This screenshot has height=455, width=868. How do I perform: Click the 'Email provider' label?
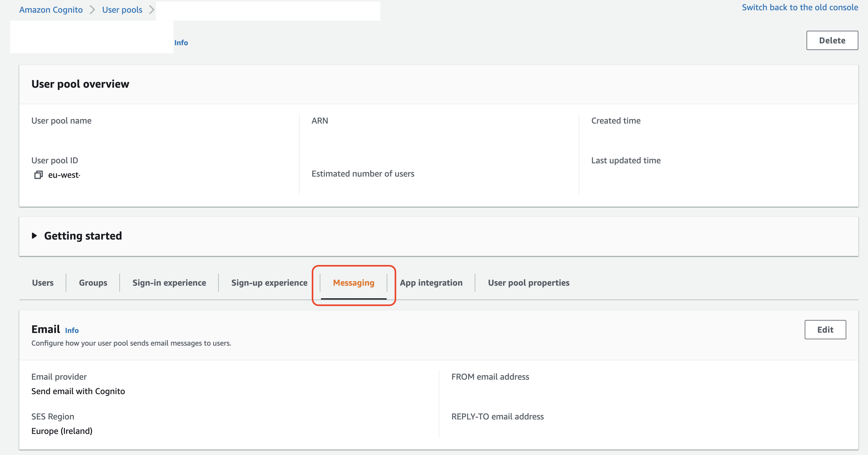coord(59,377)
